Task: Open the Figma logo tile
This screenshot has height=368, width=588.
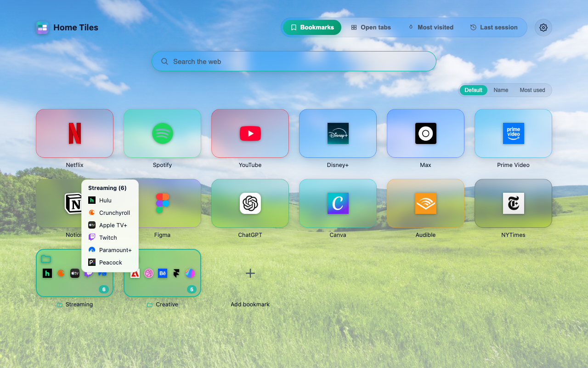Action: click(x=162, y=203)
